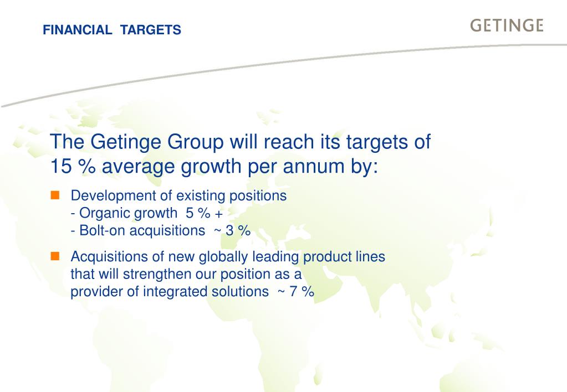Click the line '- Organic growth 5 % +'
The width and height of the screenshot is (567, 392).
click(146, 213)
